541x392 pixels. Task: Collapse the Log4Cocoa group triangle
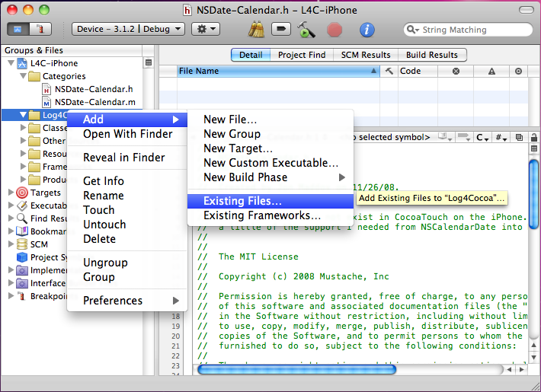[23, 114]
